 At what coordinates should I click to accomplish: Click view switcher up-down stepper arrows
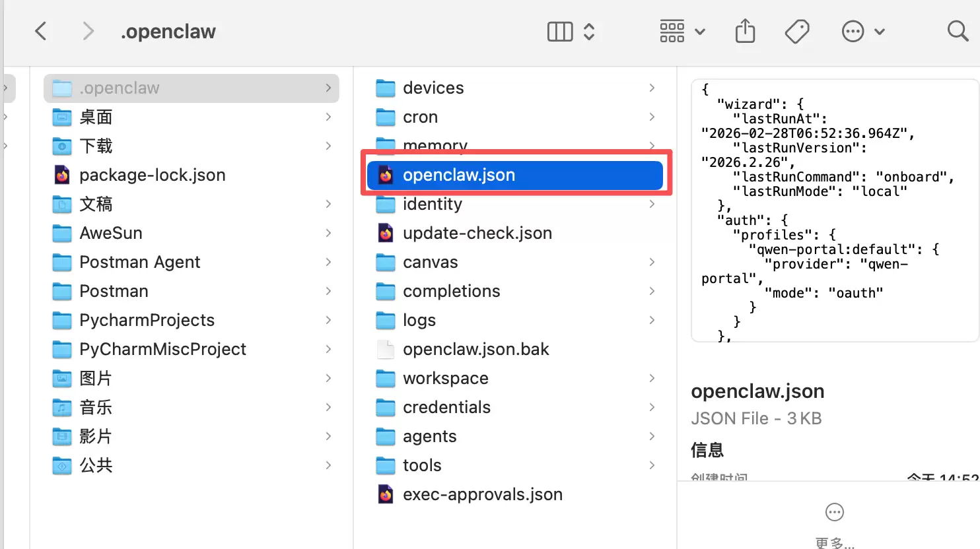tap(589, 31)
